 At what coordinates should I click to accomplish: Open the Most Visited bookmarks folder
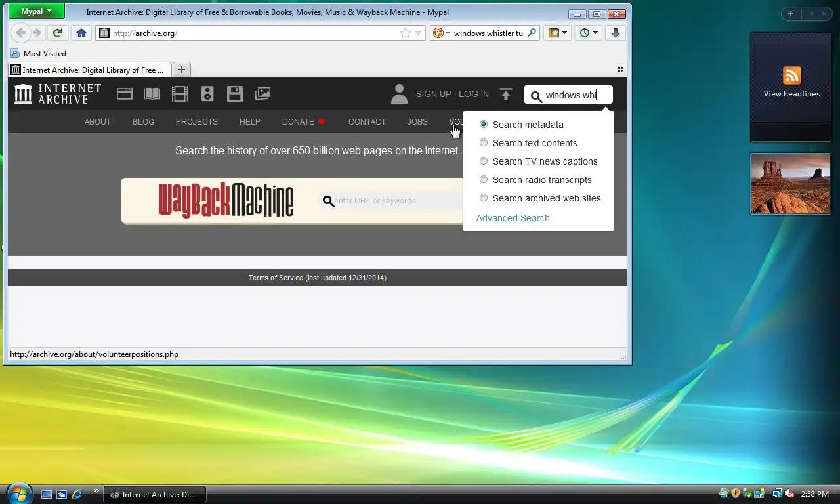point(39,54)
